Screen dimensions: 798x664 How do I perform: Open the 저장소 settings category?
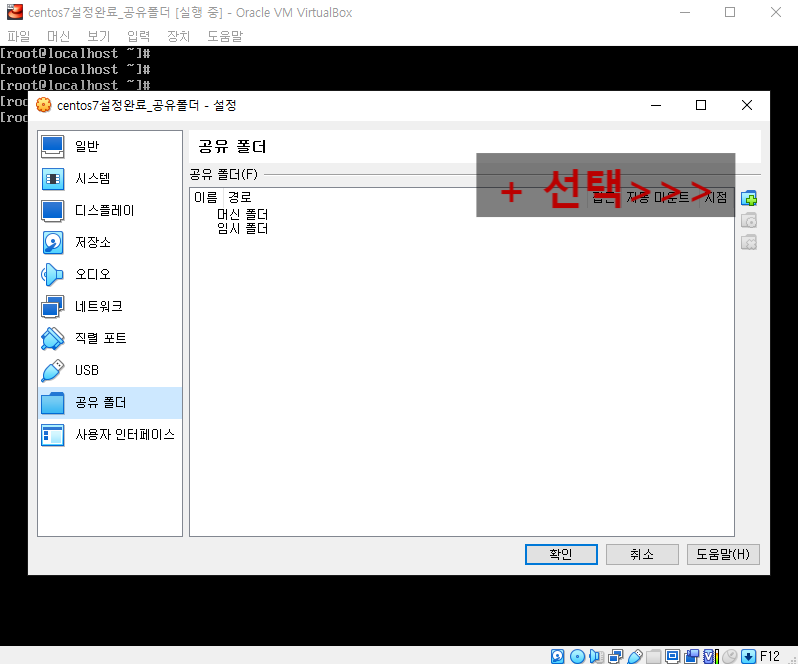[110, 243]
